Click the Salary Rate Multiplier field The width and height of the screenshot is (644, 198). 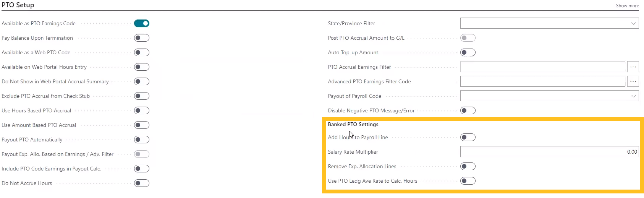549,152
